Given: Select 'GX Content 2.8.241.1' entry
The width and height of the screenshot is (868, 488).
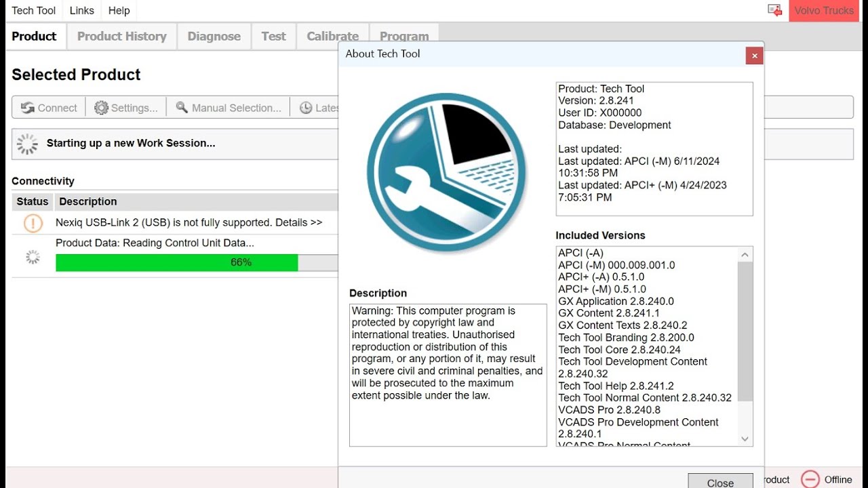Looking at the screenshot, I should coord(608,313).
